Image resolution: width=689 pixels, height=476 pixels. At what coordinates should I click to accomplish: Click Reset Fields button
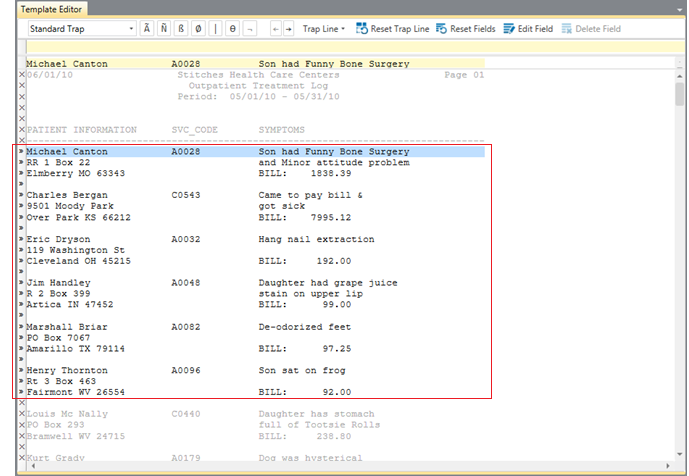466,29
